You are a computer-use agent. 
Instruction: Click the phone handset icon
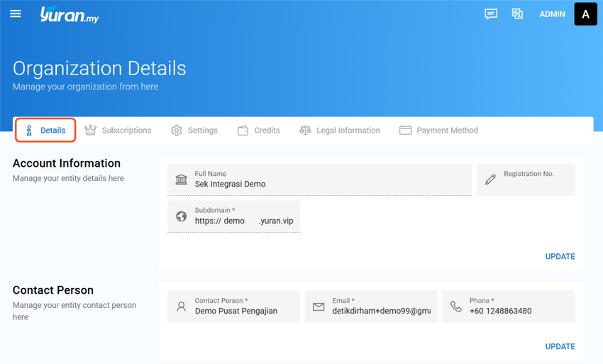click(455, 307)
